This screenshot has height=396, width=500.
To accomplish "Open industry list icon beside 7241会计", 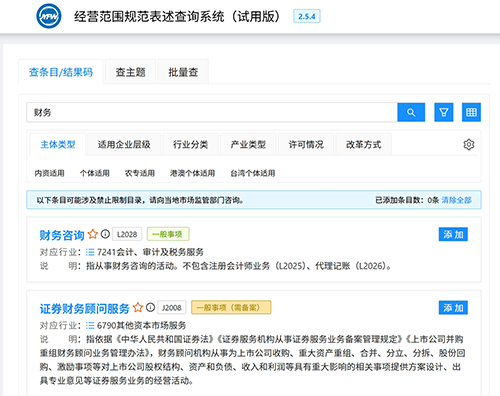I will [90, 252].
